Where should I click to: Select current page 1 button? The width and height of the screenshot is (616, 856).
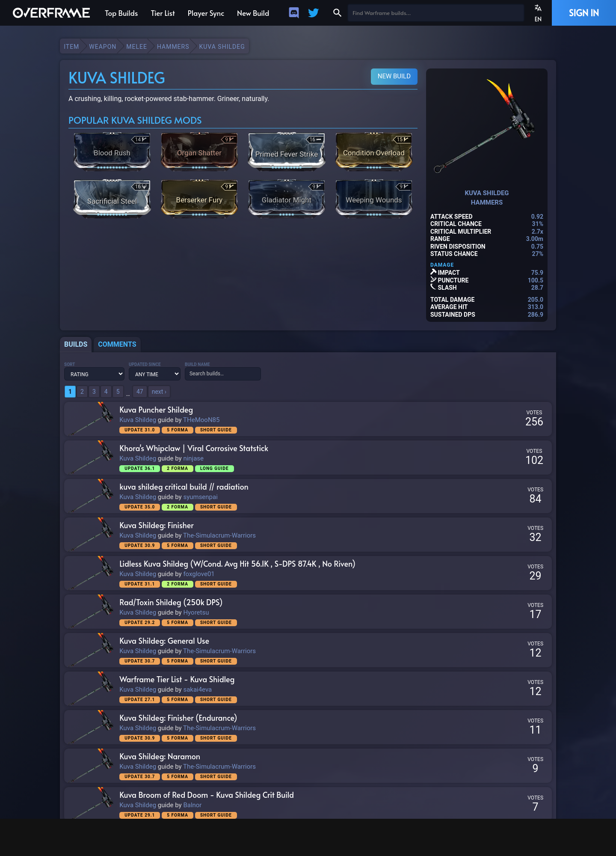tap(70, 392)
